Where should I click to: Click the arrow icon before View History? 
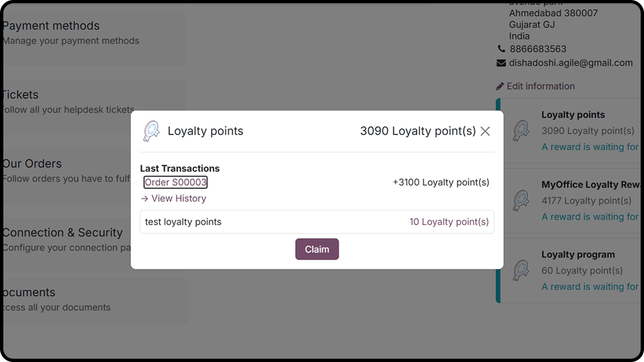pyautogui.click(x=145, y=199)
